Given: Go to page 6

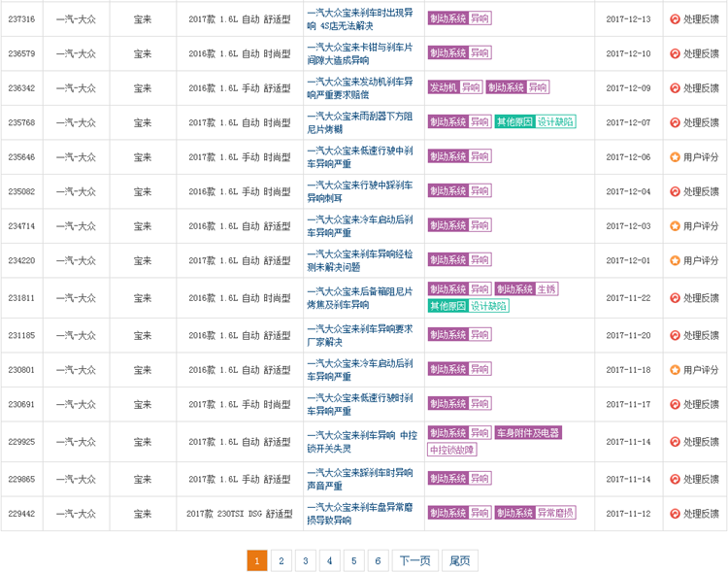Looking at the screenshot, I should tap(378, 560).
